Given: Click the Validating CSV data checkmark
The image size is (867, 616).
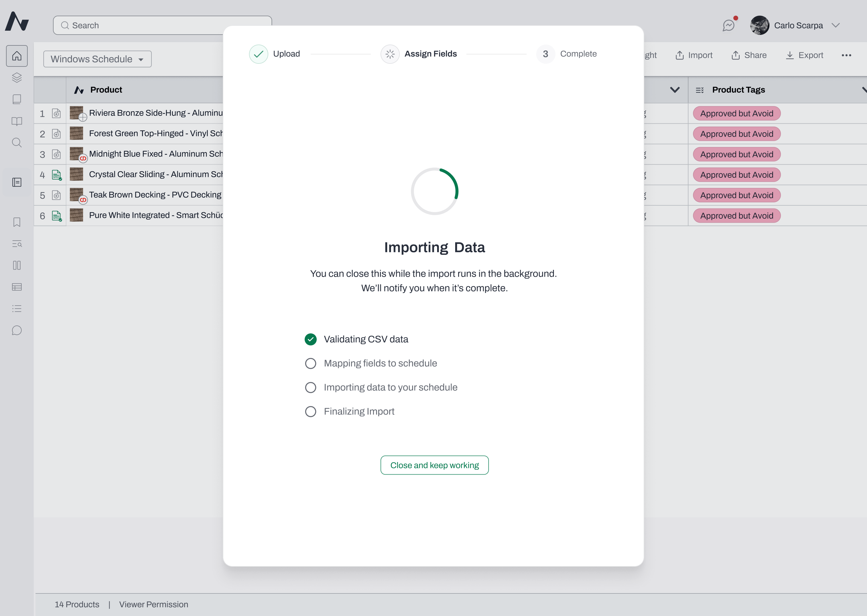Looking at the screenshot, I should coord(310,340).
